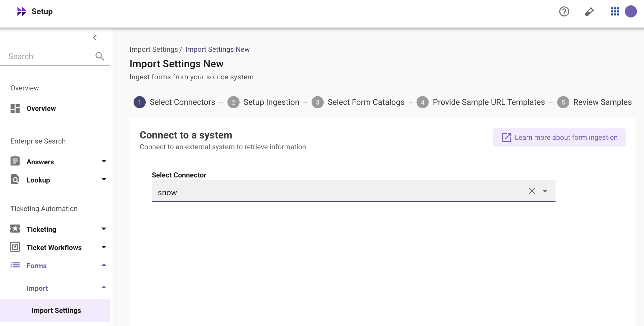Open the help question mark icon

564,12
